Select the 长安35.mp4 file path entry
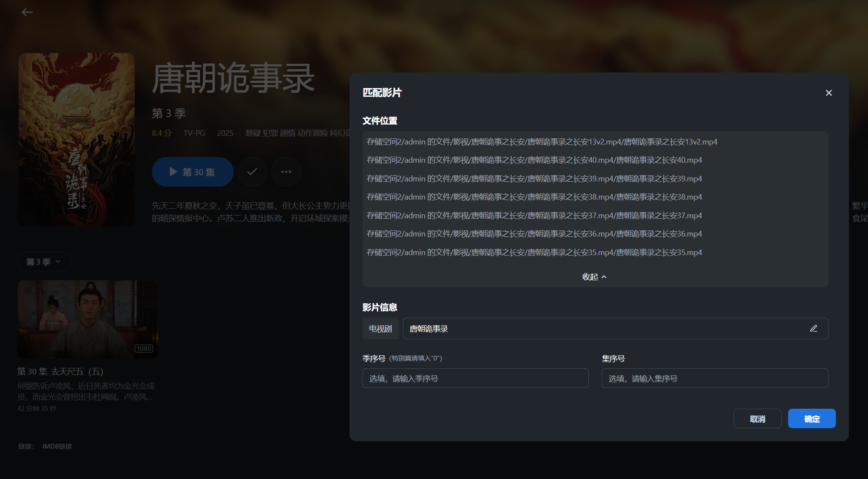The width and height of the screenshot is (868, 479). click(x=534, y=253)
